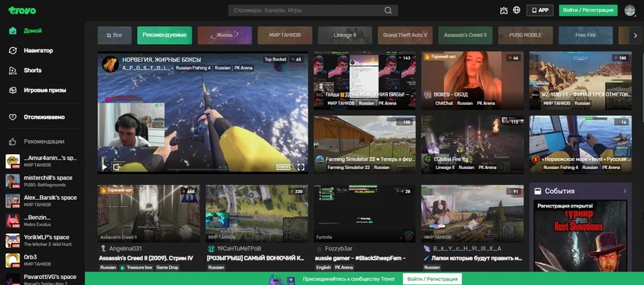Click the Russian Fishing 4 tag on featured stream

193,68
